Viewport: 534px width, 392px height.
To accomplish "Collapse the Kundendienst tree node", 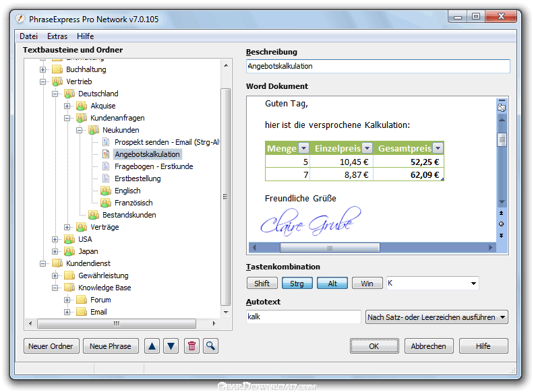I will click(42, 263).
